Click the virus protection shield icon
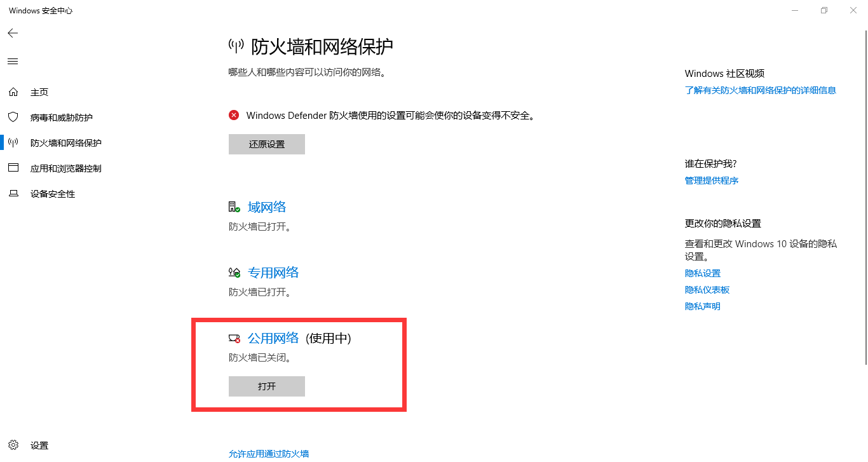This screenshot has width=868, height=462. click(13, 118)
